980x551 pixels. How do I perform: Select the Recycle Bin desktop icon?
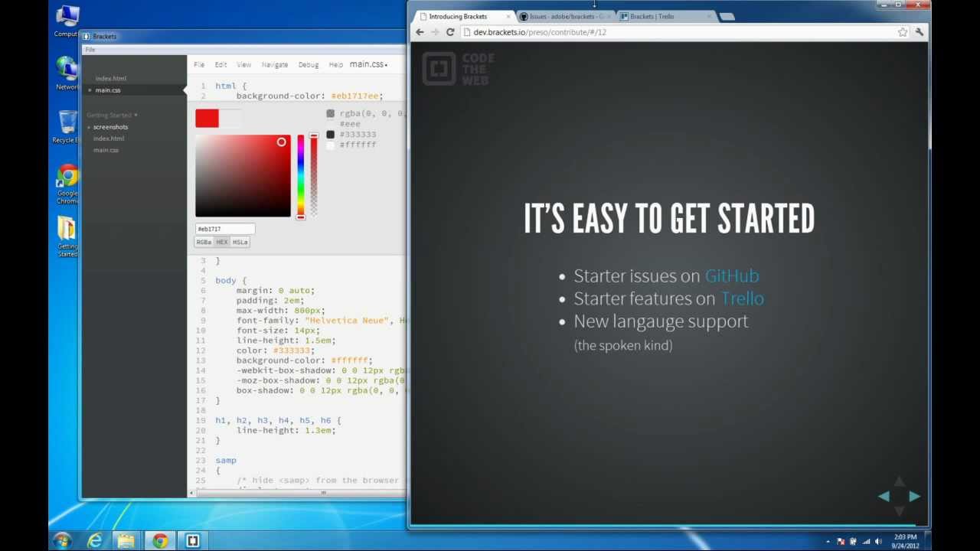pos(67,127)
